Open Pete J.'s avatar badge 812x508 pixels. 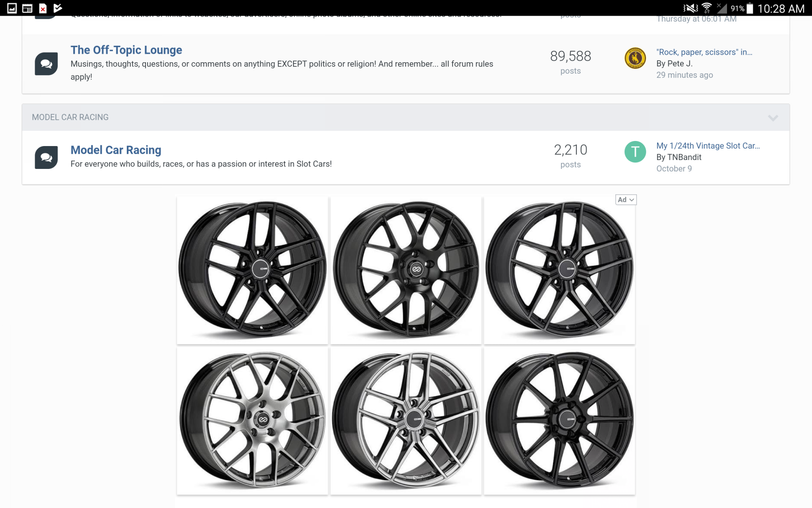635,58
